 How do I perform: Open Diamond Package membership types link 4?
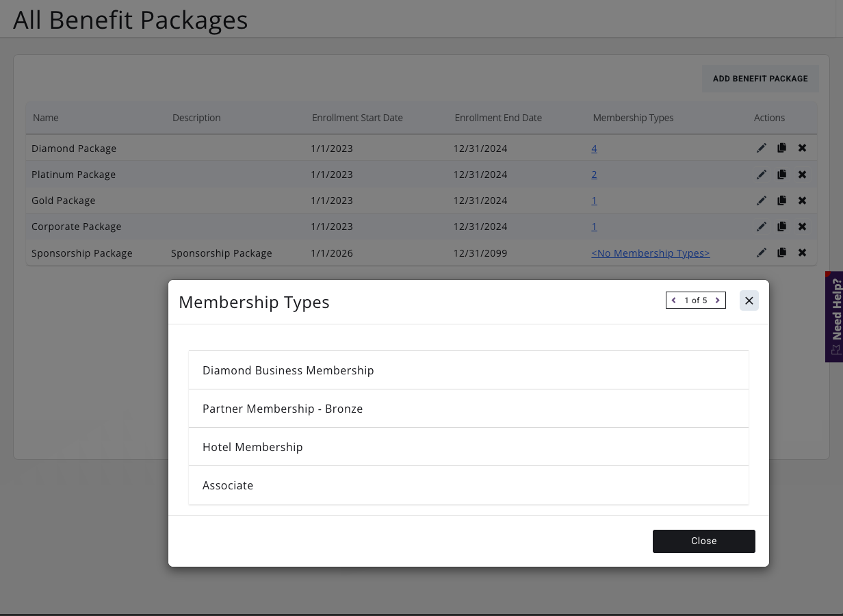pyautogui.click(x=595, y=149)
